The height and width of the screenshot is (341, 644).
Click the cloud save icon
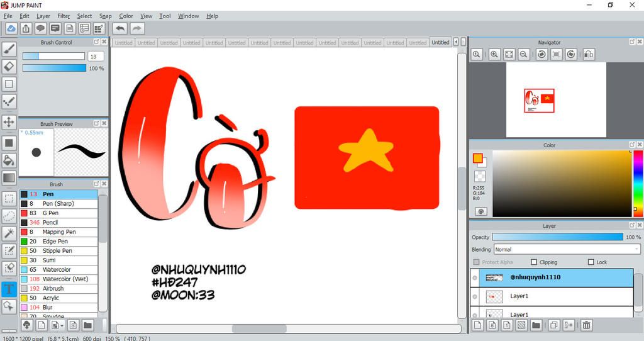click(x=11, y=28)
